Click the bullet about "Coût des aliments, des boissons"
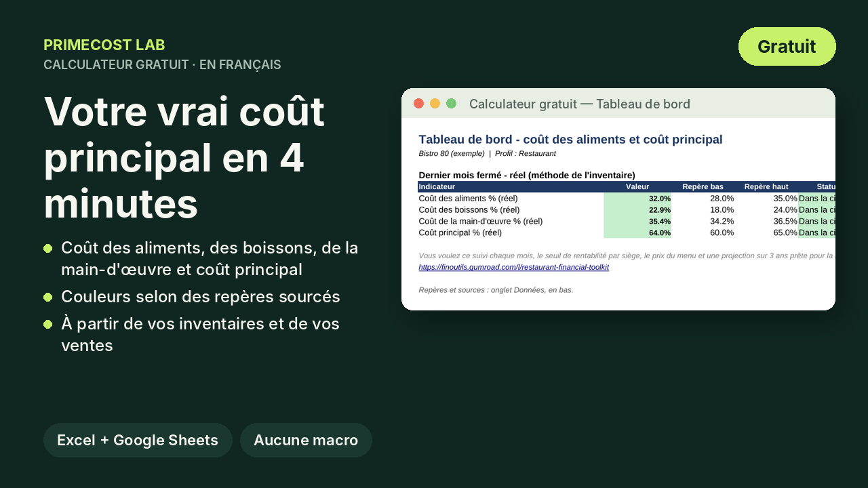This screenshot has height=488, width=868. pyautogui.click(x=210, y=258)
